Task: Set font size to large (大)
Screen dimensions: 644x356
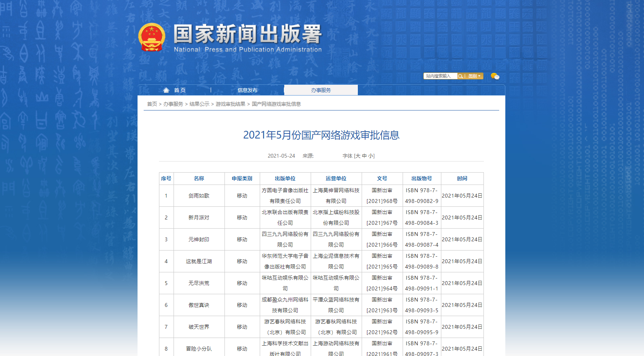Action: 358,156
